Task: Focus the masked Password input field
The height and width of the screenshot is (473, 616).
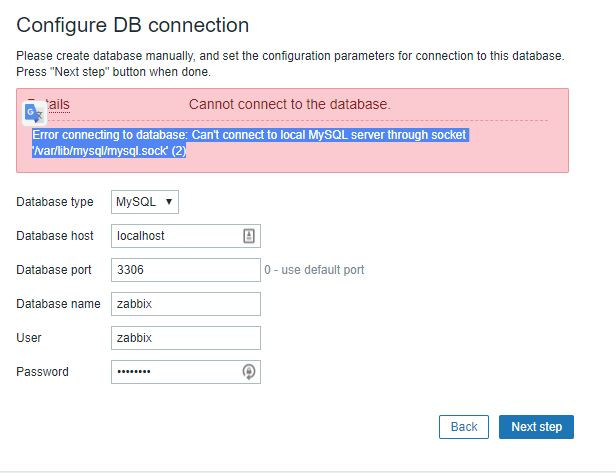Action: click(x=175, y=372)
